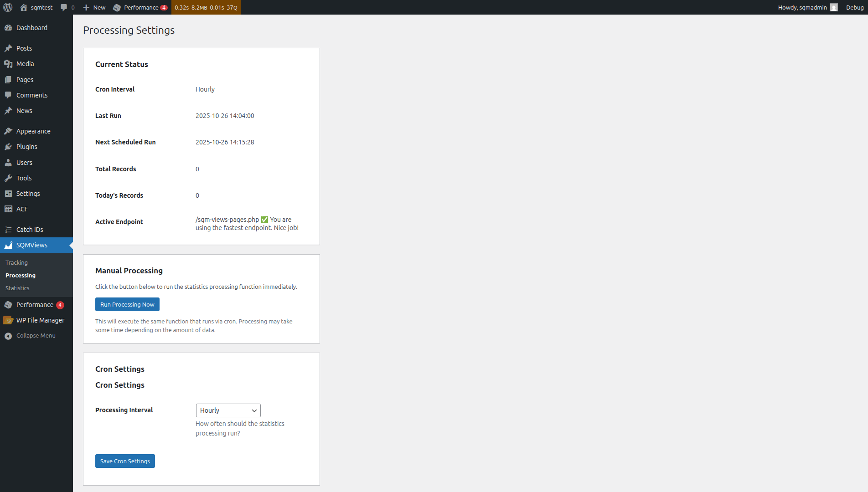Save the cron settings
Image resolution: width=868 pixels, height=492 pixels.
125,461
